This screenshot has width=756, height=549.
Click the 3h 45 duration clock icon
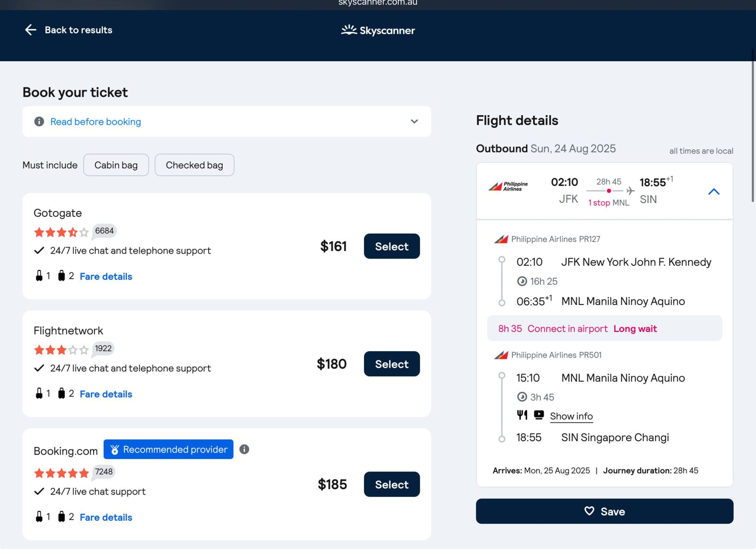tap(522, 397)
